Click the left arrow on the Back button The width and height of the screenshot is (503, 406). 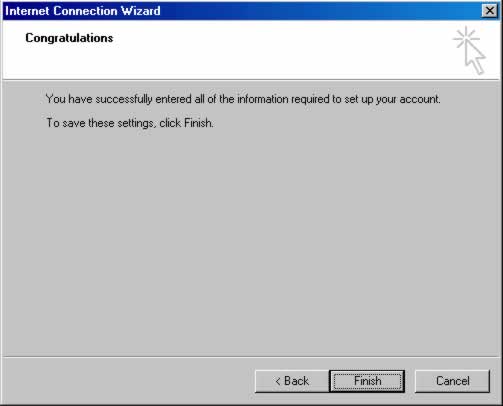click(x=278, y=381)
